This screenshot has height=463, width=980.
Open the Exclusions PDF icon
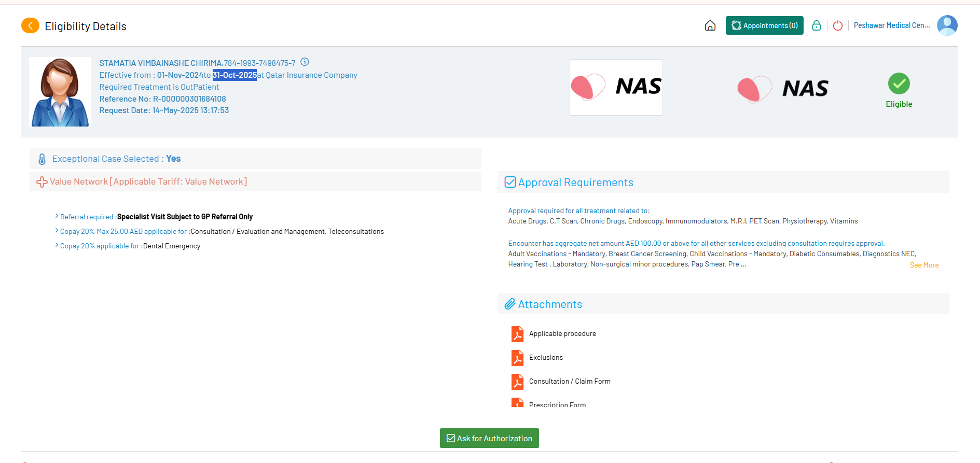pos(517,358)
